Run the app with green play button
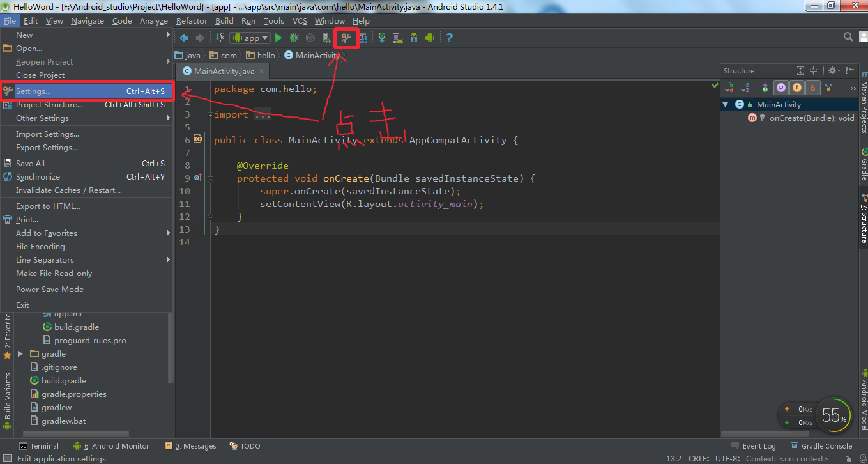 click(278, 38)
